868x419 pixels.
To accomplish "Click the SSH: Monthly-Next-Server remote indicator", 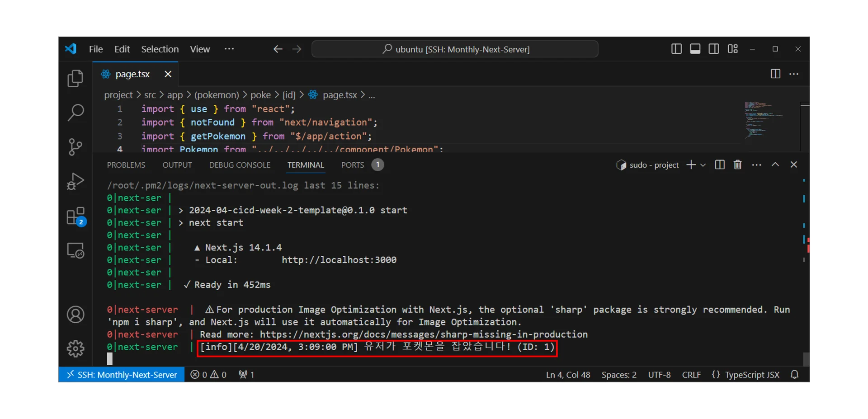I will click(122, 375).
